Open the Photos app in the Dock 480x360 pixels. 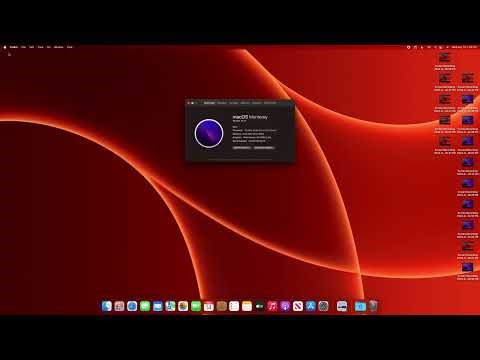183,306
